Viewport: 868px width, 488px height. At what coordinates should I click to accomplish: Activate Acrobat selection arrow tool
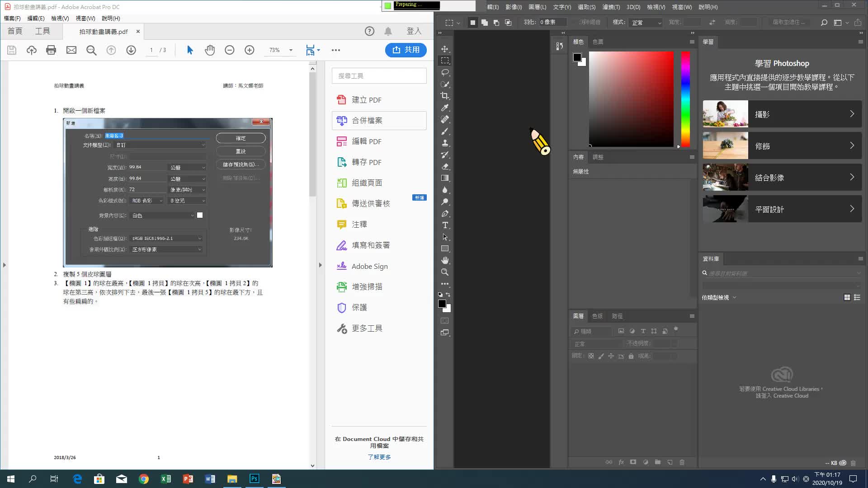point(190,50)
